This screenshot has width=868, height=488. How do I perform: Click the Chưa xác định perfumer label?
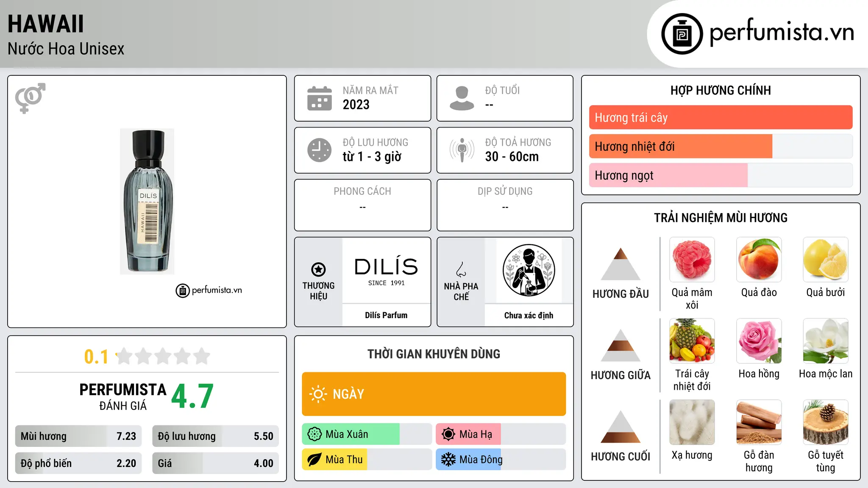coord(529,316)
